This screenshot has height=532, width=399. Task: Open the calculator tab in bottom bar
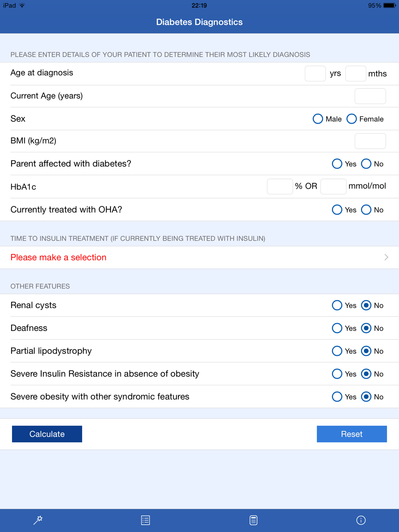tap(253, 520)
